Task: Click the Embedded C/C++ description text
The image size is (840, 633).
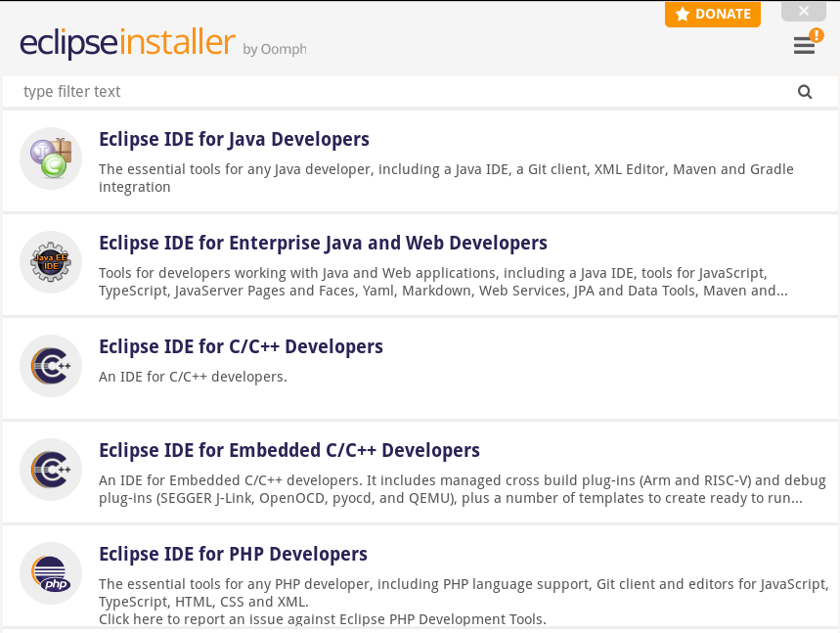Action: coord(450,489)
